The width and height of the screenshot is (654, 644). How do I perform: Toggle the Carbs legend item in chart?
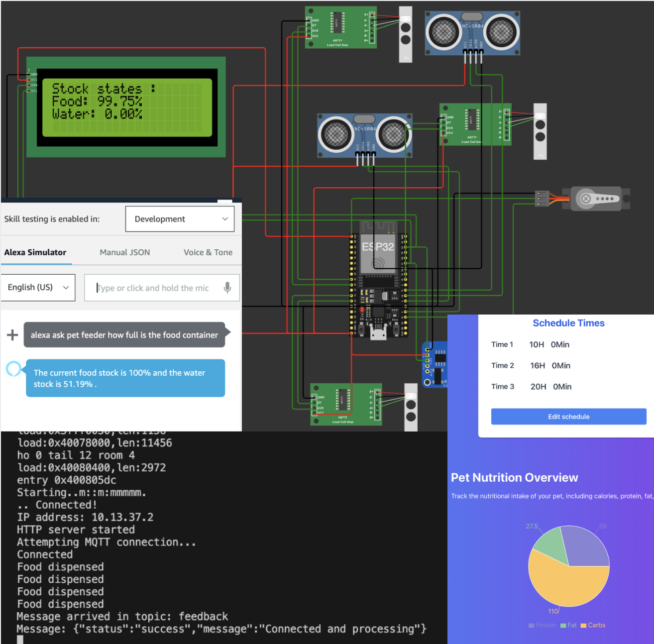tap(593, 625)
